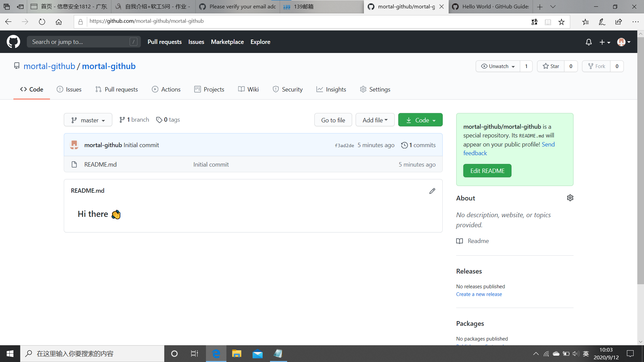Open the plus create-new menu

point(605,42)
